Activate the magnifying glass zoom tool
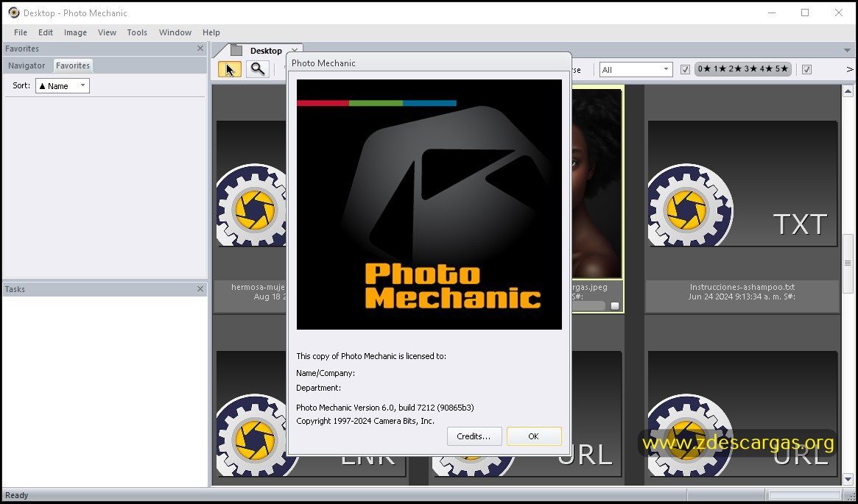Screen dimensions: 858x504 [257, 69]
